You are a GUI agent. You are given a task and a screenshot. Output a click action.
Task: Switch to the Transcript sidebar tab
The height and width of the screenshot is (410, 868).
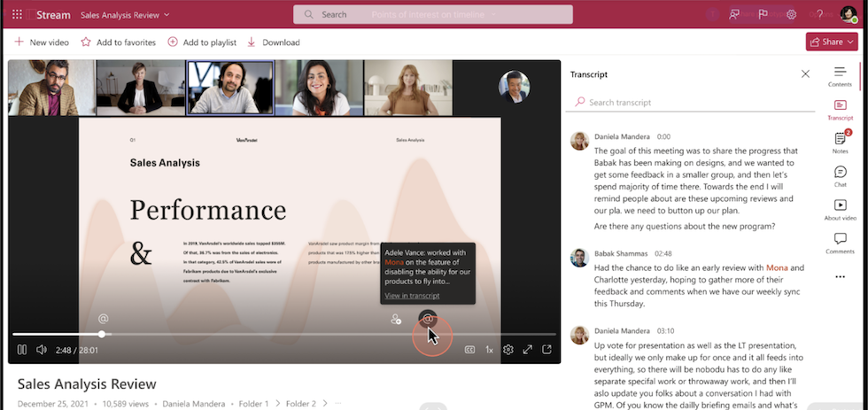(x=840, y=110)
